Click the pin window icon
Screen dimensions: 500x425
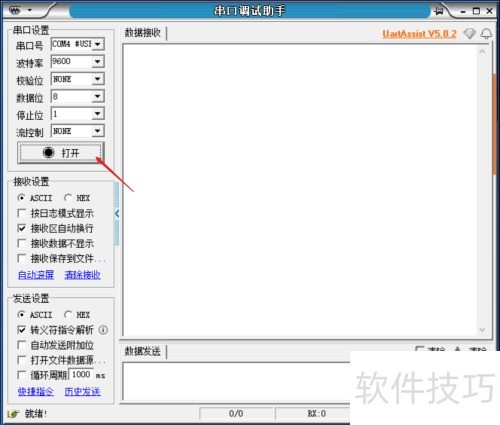coord(439,11)
